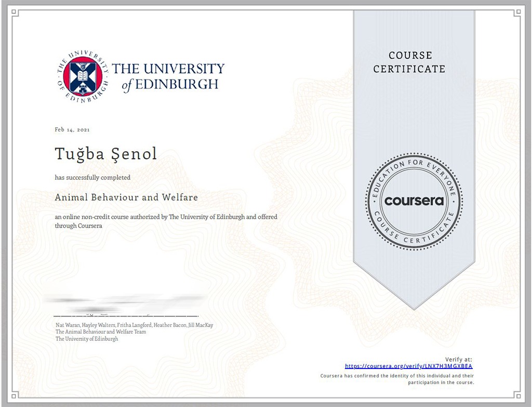
Task: Click the top-left corner ornament of border
Action: [x=16, y=14]
